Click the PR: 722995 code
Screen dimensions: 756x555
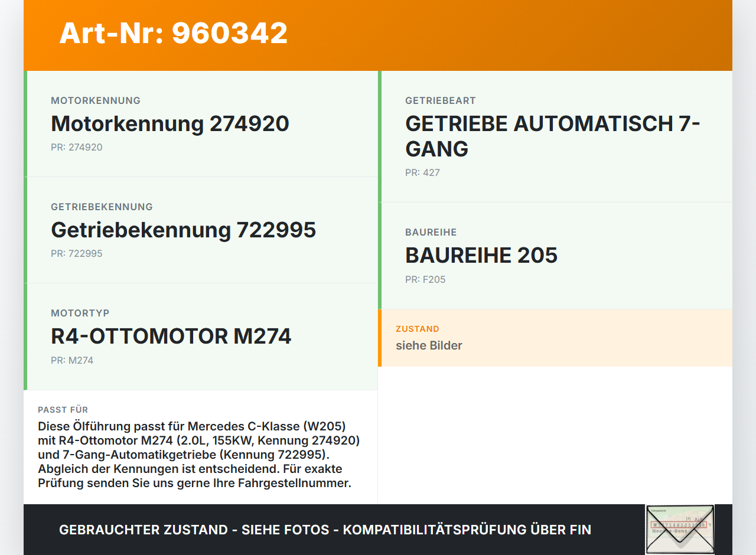pos(77,253)
